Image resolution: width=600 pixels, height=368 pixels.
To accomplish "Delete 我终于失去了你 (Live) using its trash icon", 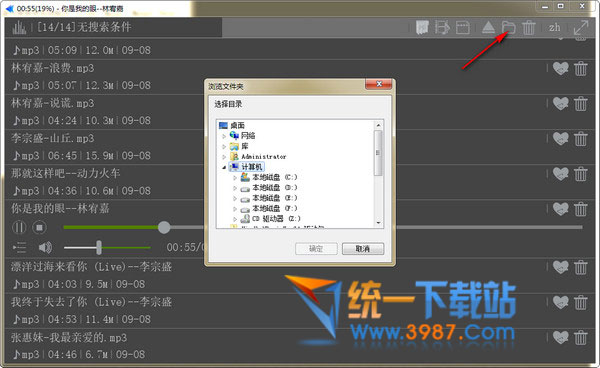I will click(x=580, y=302).
